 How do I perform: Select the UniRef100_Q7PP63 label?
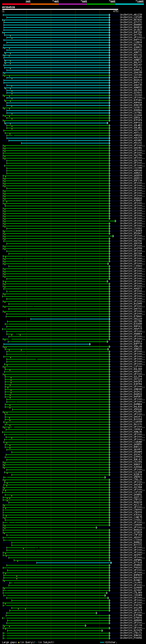pos(131,457)
